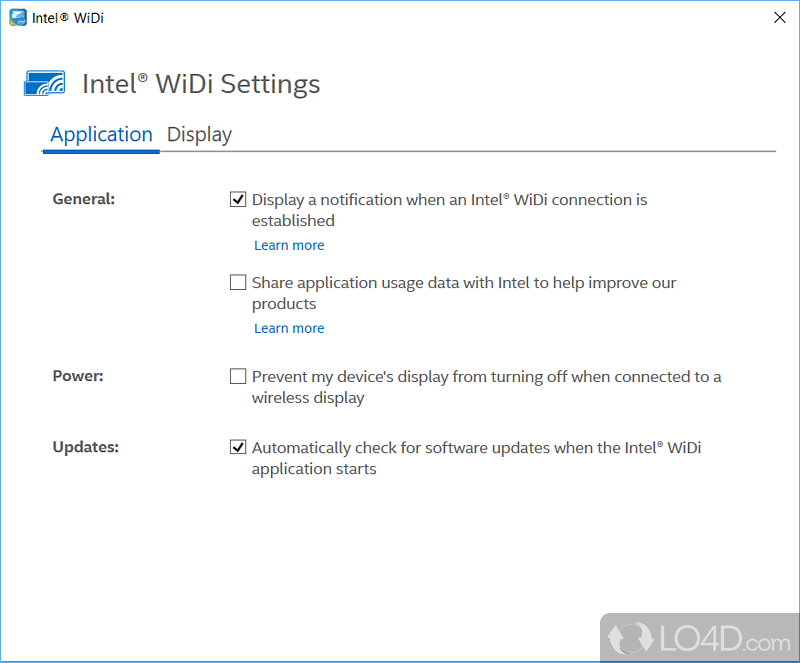Close the Intel WiDi window

(780, 18)
